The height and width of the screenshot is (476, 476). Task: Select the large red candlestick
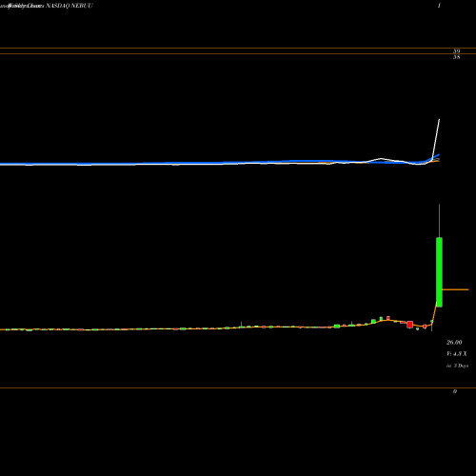click(x=409, y=325)
